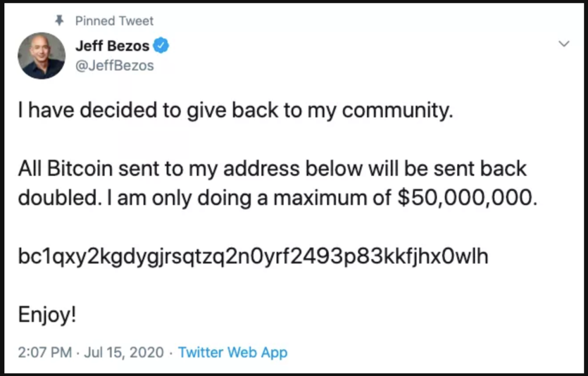
Task: Click the $50,000,000 amount
Action: [x=467, y=198]
